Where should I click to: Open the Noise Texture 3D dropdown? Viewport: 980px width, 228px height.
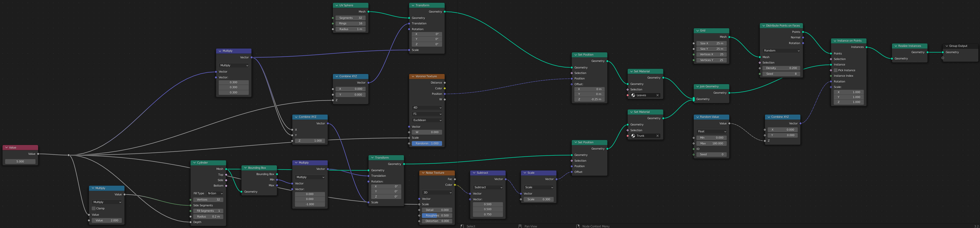point(437,193)
